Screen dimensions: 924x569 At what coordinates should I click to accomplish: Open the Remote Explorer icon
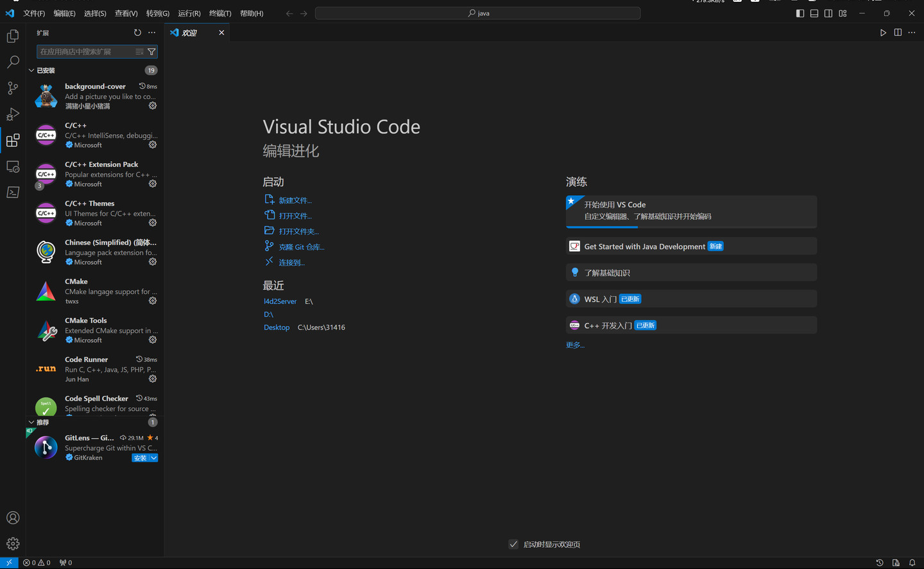pyautogui.click(x=13, y=166)
